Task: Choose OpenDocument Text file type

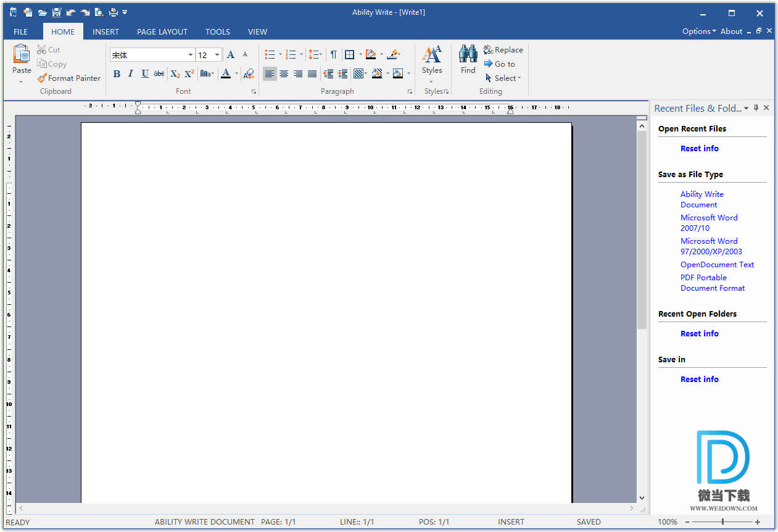Action: pos(718,265)
